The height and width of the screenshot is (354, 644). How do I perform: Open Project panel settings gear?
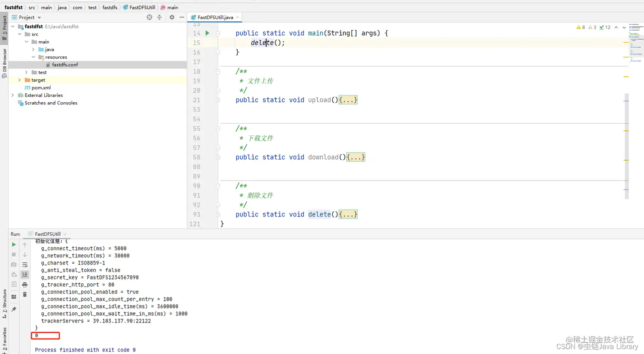click(172, 17)
